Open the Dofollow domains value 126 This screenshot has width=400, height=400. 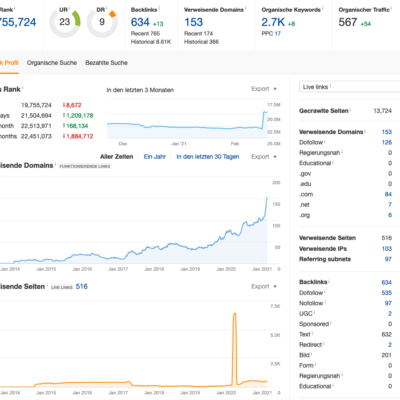pyautogui.click(x=387, y=142)
